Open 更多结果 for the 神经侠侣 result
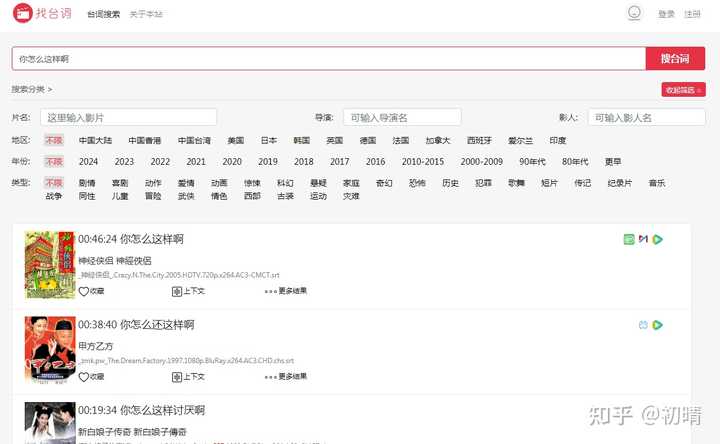Viewport: 720px width, 444px height. 286,291
